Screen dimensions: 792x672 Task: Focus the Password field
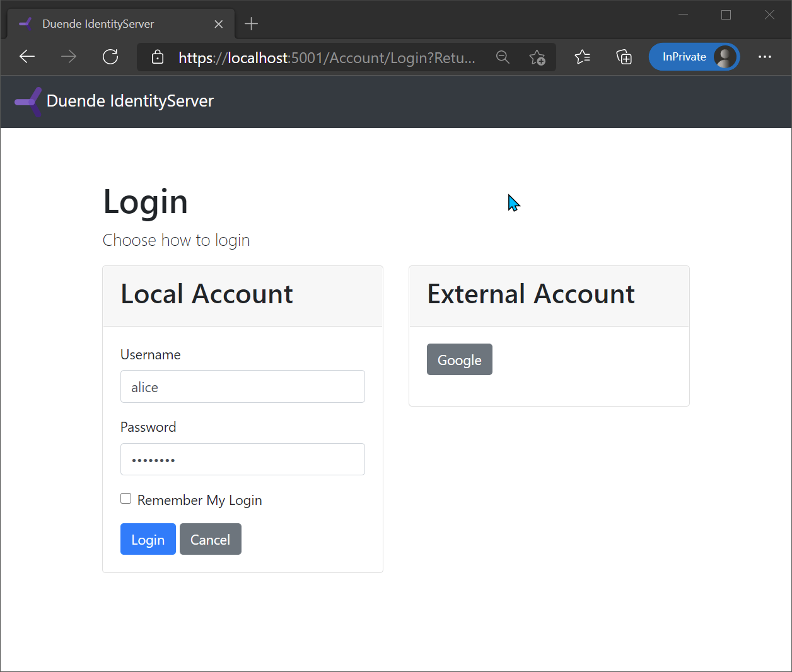point(243,459)
